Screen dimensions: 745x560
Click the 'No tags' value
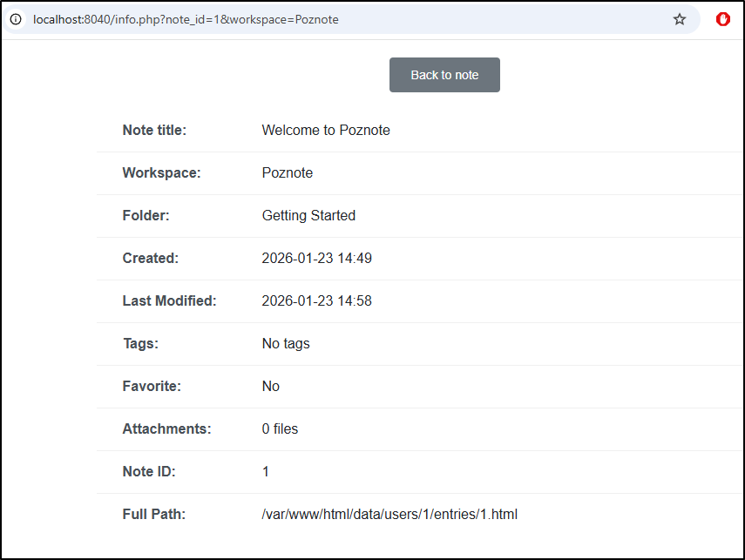pos(286,344)
